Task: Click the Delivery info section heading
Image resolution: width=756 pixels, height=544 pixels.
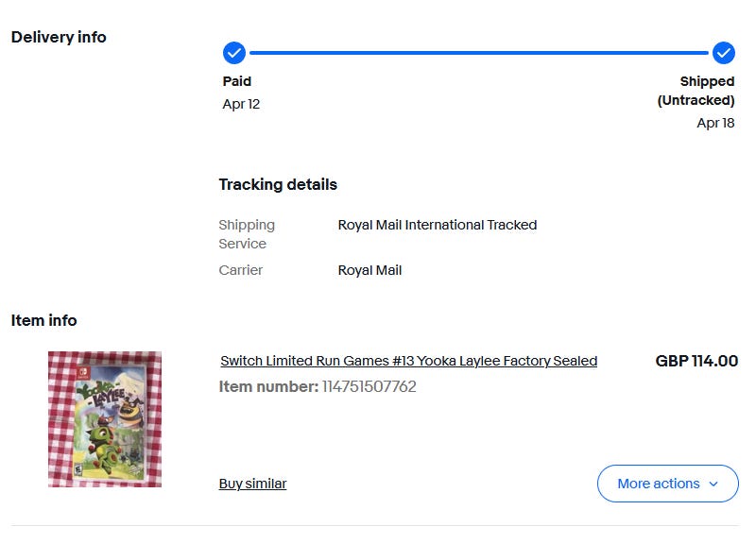Action: (x=59, y=37)
